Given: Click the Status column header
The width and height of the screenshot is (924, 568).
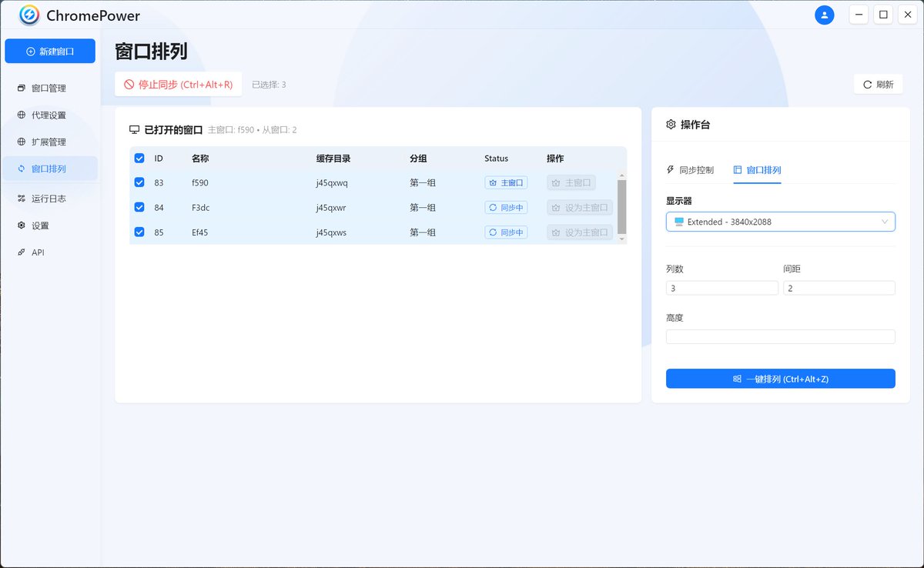Looking at the screenshot, I should (497, 159).
